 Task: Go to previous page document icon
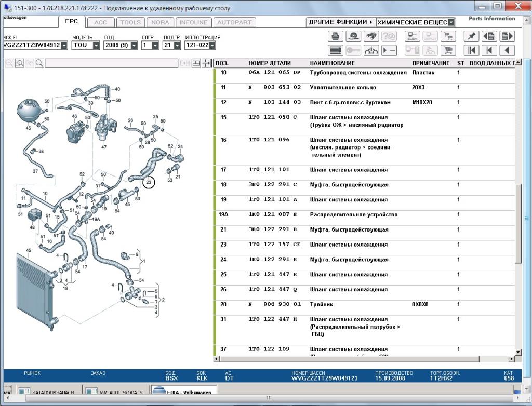coord(489,36)
